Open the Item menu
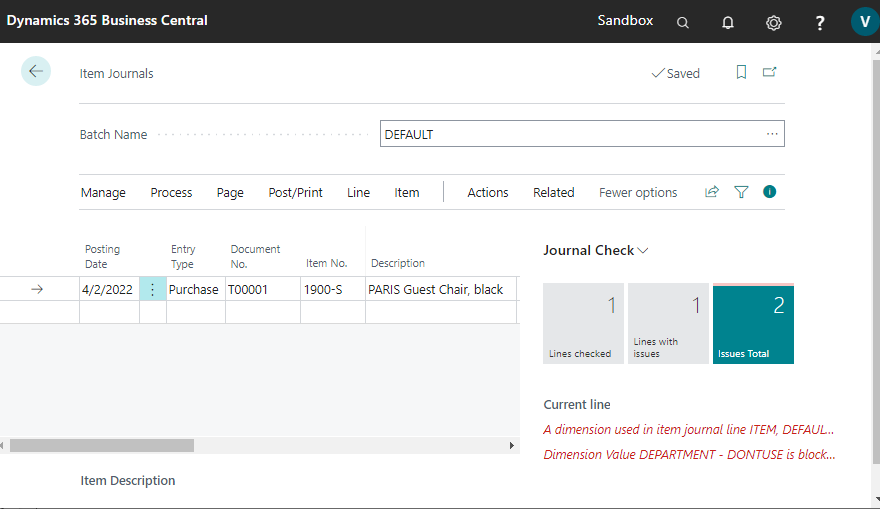The height and width of the screenshot is (509, 880). point(406,192)
